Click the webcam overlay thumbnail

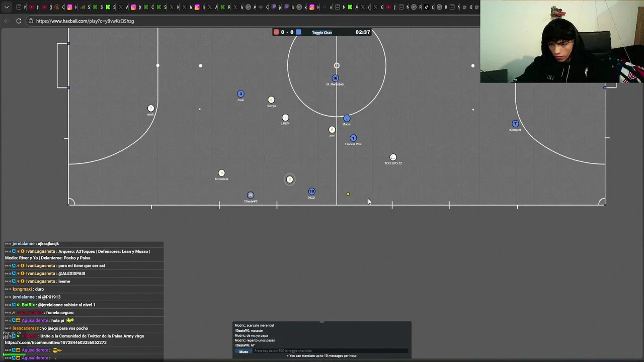[562, 41]
